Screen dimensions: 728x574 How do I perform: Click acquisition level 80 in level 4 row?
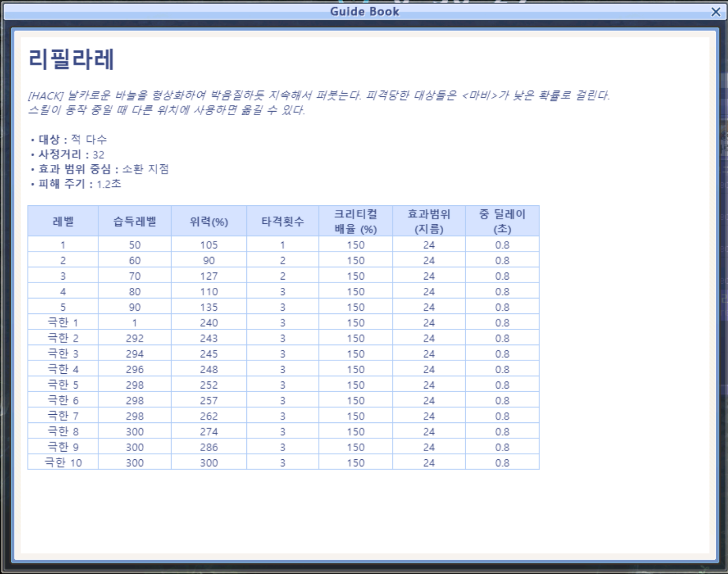[135, 292]
